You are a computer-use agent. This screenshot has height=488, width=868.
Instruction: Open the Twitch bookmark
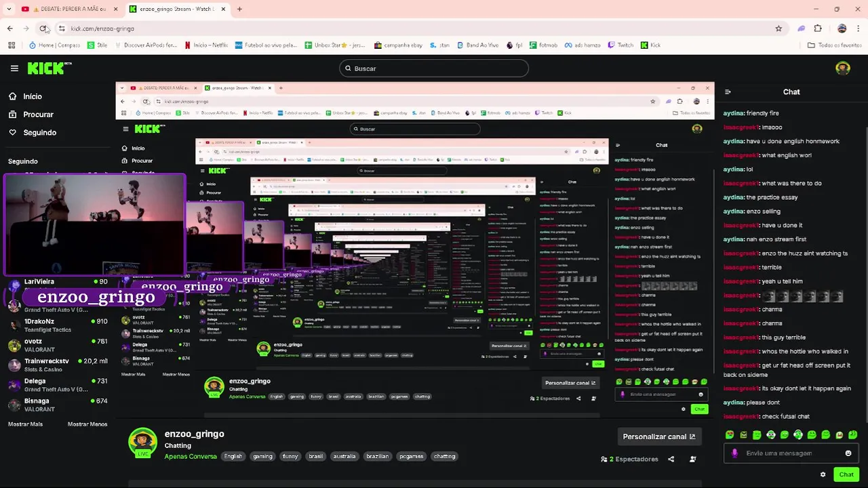click(x=620, y=45)
